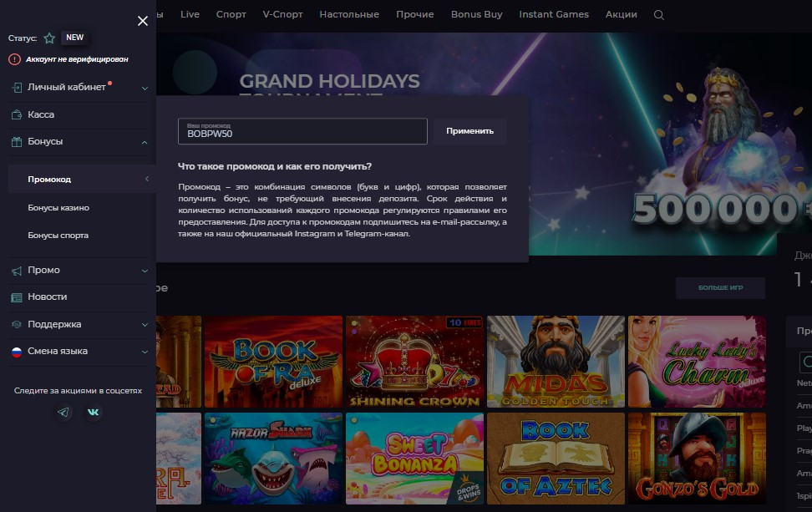Open the Telegram social icon
This screenshot has height=512, width=812.
tap(63, 412)
